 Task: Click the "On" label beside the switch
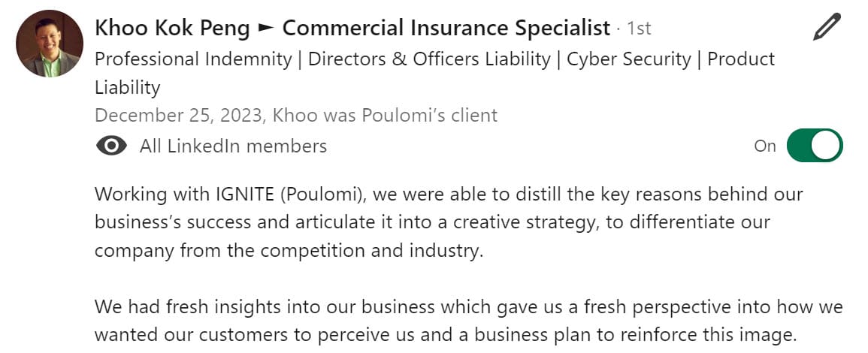pos(765,146)
